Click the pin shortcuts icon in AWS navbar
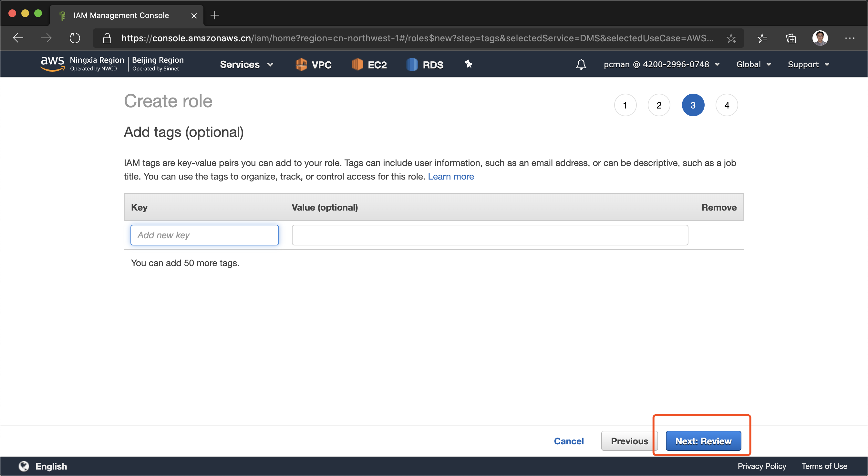The height and width of the screenshot is (476, 868). pos(468,64)
